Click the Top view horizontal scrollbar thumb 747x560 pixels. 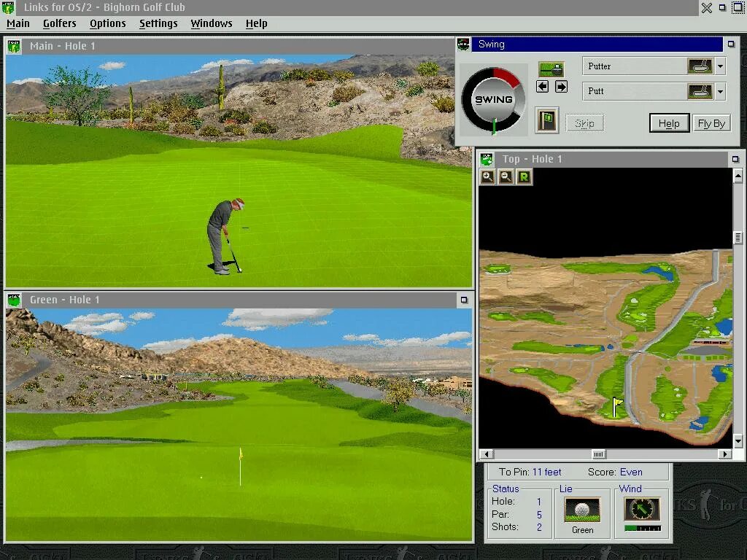pos(598,454)
